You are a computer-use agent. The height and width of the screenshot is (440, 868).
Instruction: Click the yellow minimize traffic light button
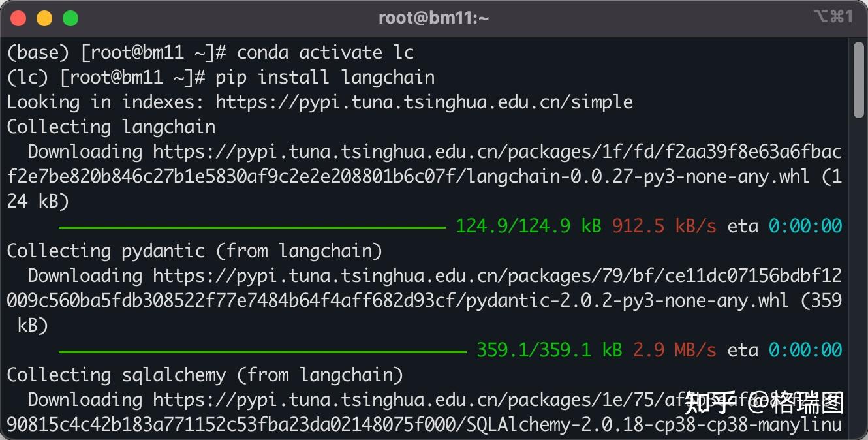point(44,18)
